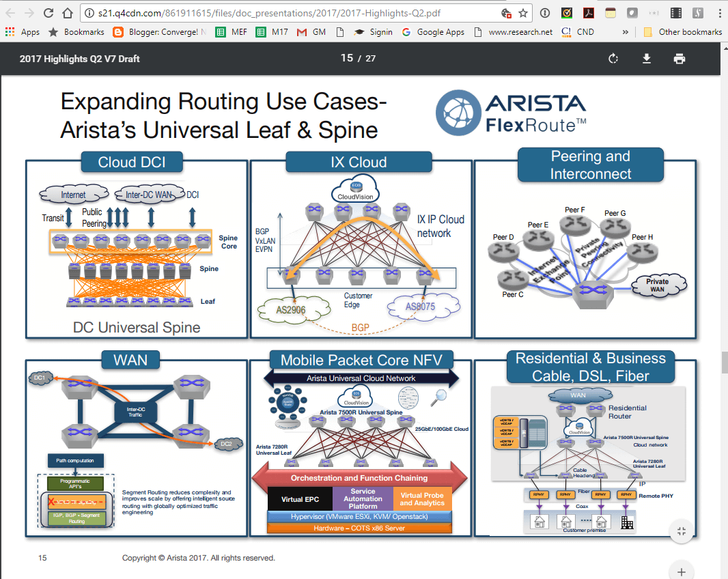Go to the browser home page
The height and width of the screenshot is (579, 728).
tap(67, 13)
